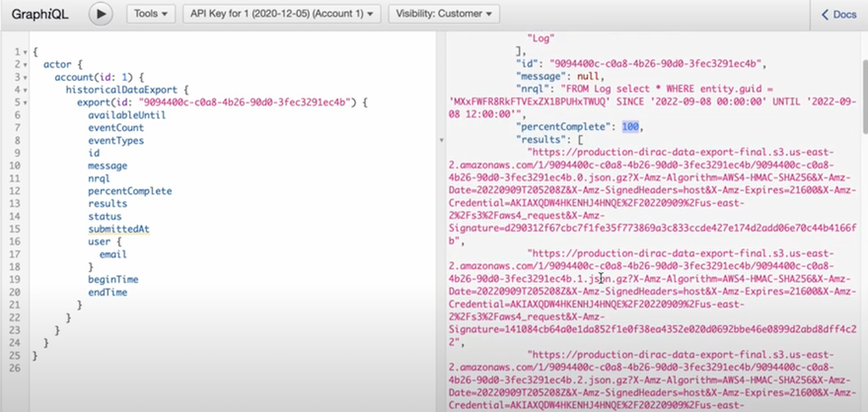Click the eventCount field in query
868x412 pixels.
pyautogui.click(x=115, y=128)
